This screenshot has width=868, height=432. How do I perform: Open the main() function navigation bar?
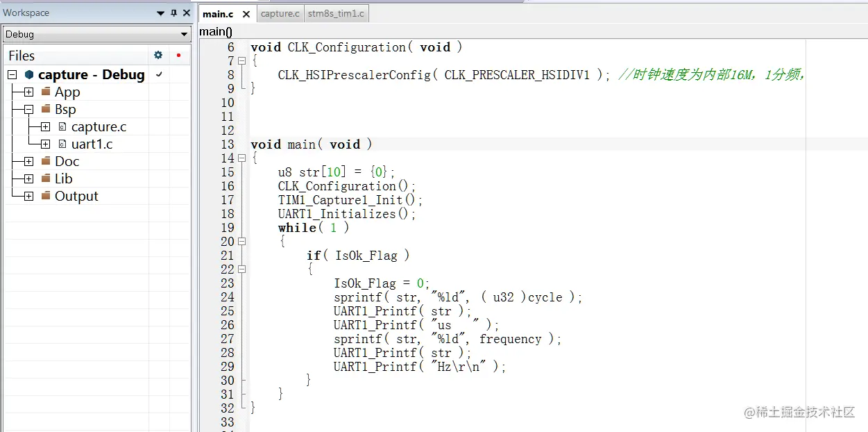point(216,31)
